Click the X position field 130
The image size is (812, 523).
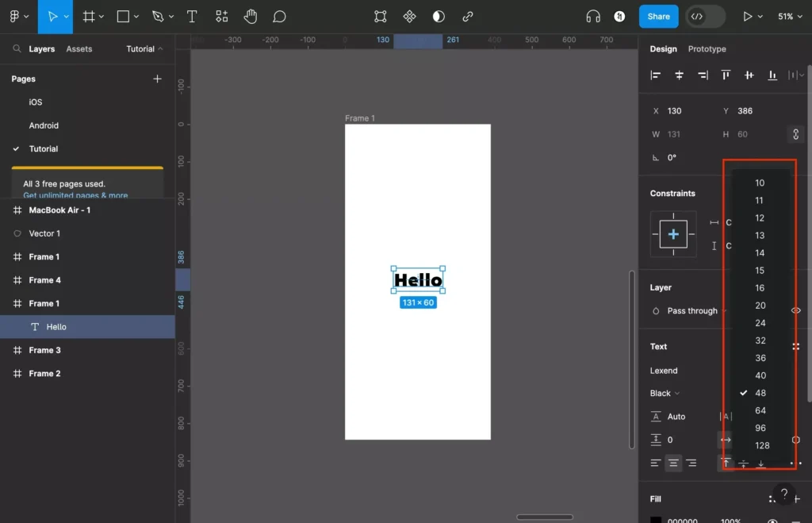click(674, 111)
